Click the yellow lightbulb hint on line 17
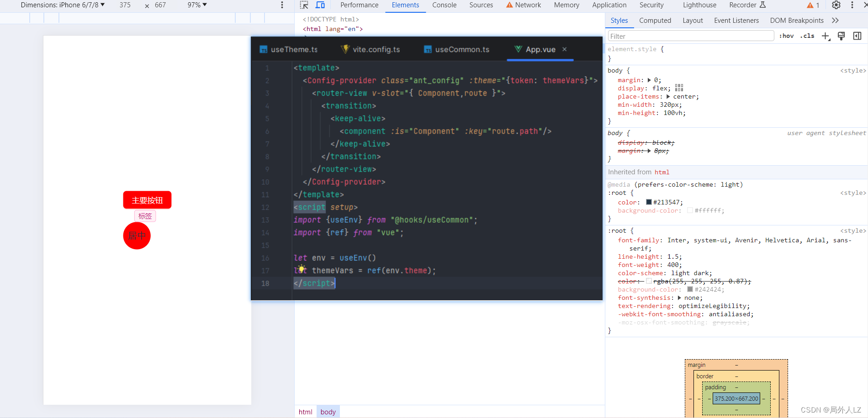Viewport: 868px width, 418px height. [302, 269]
